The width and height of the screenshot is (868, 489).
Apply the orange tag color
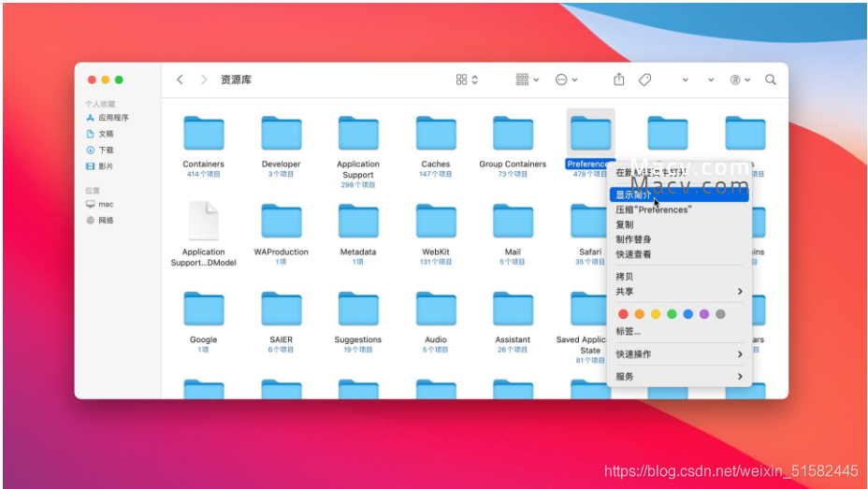pyautogui.click(x=640, y=314)
